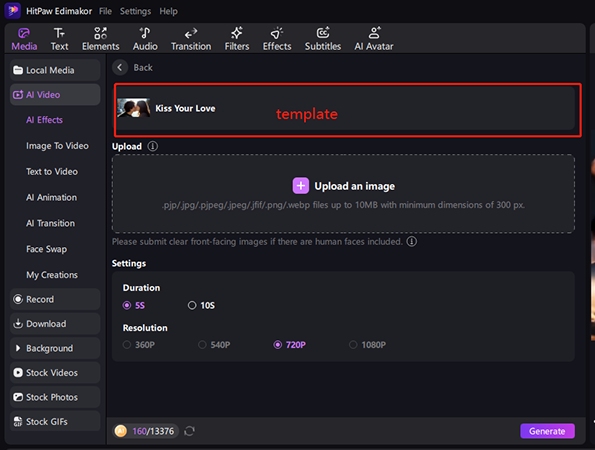Image resolution: width=595 pixels, height=450 pixels.
Task: Click the Generate button
Action: point(547,431)
